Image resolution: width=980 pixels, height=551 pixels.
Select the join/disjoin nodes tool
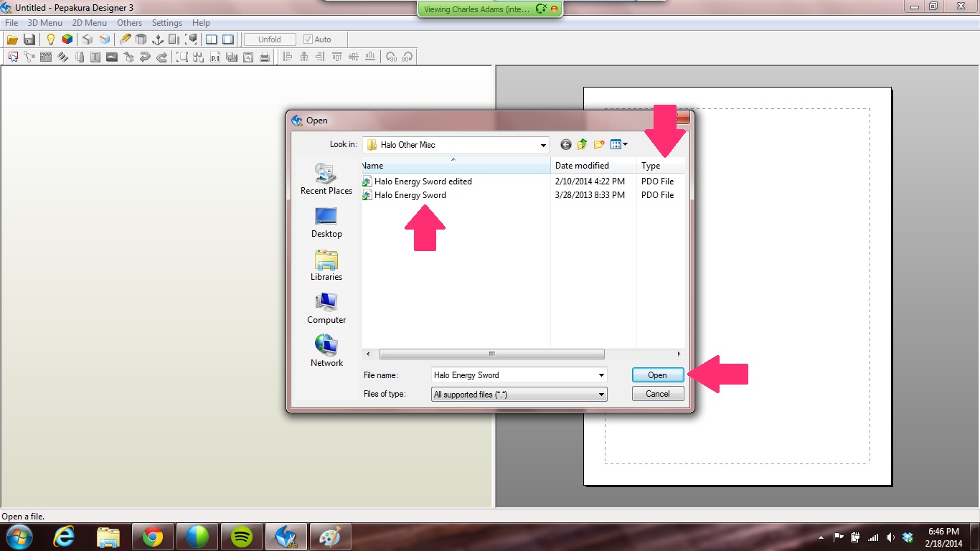point(29,57)
